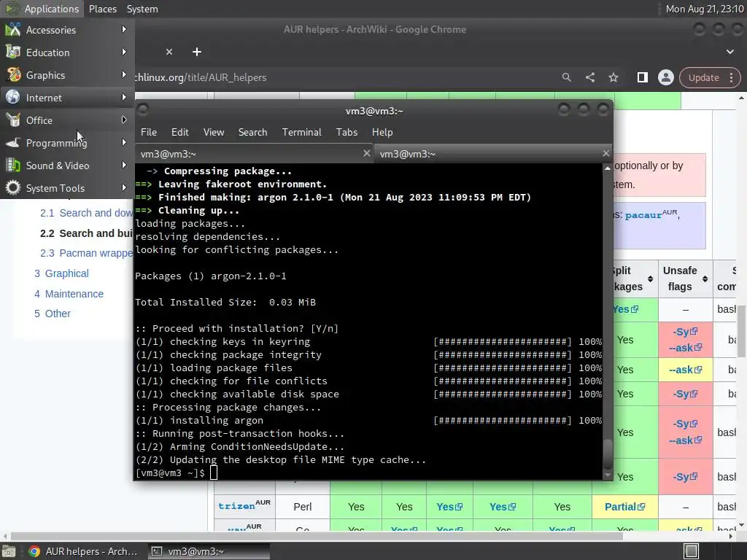Sort by Split packages column arrows

coord(650,279)
